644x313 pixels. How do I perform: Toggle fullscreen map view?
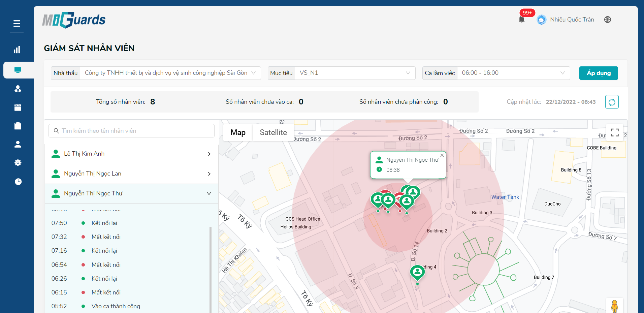click(615, 132)
